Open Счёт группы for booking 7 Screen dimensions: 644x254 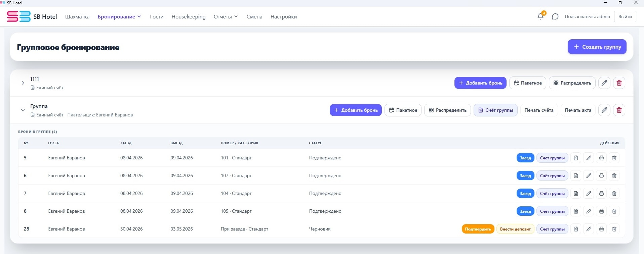coord(552,193)
